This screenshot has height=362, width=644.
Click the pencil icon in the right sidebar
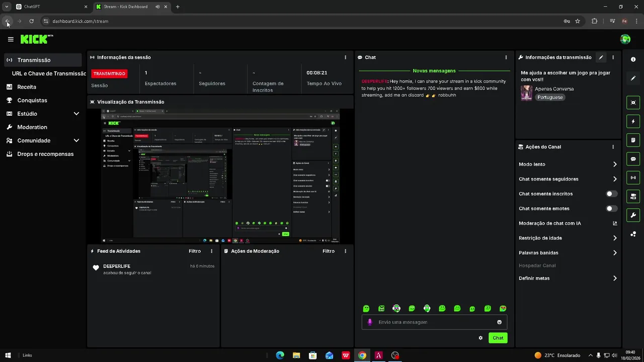coord(633,78)
